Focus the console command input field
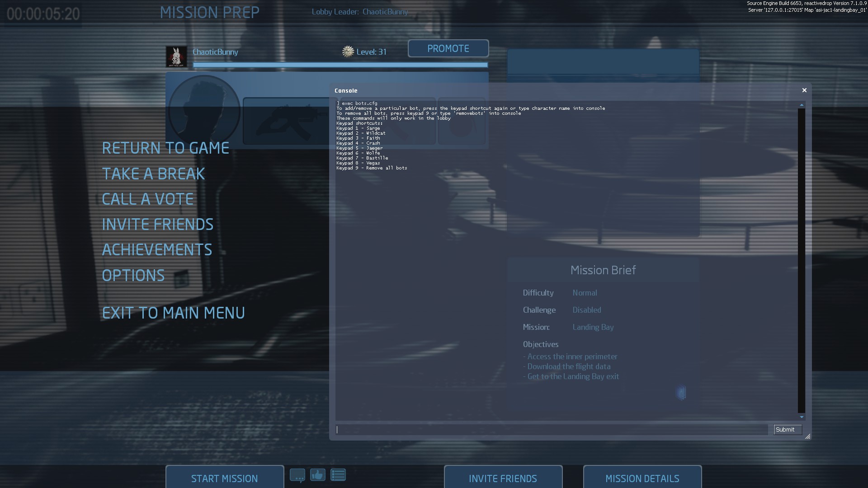The width and height of the screenshot is (868, 488). 552,430
